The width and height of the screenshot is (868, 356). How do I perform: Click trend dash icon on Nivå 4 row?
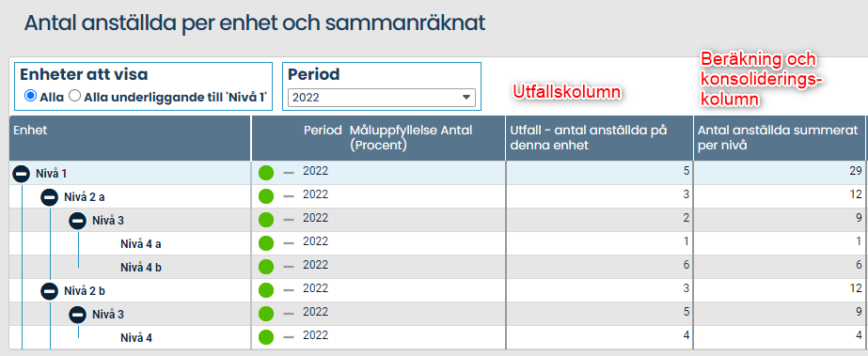coord(289,336)
